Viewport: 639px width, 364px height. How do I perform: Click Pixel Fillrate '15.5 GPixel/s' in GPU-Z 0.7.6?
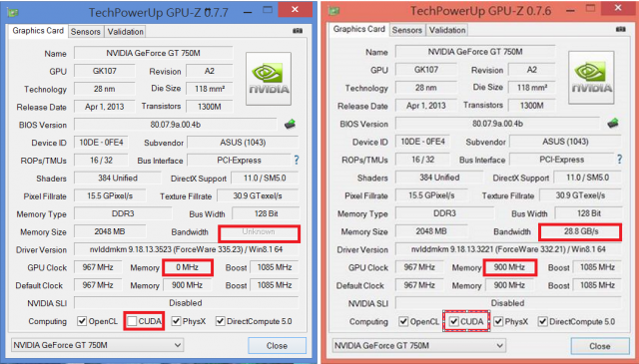pyautogui.click(x=431, y=195)
